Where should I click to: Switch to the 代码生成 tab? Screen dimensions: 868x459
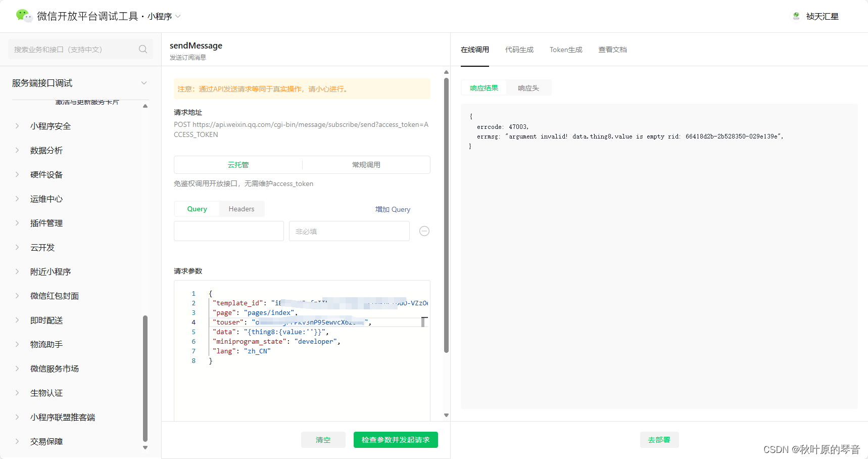pos(519,50)
